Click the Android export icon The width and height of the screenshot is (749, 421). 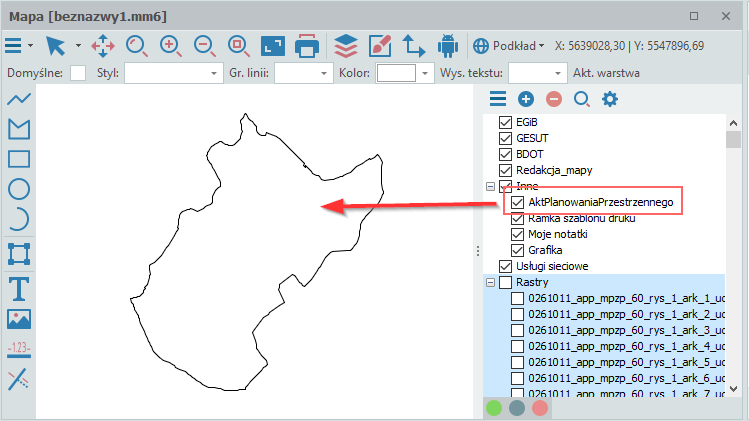447,46
